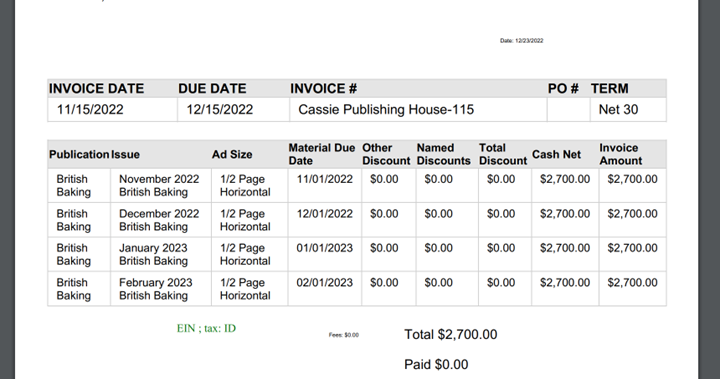Click material due date 11/01/2022
Viewport: 720px width, 379px height.
point(325,179)
